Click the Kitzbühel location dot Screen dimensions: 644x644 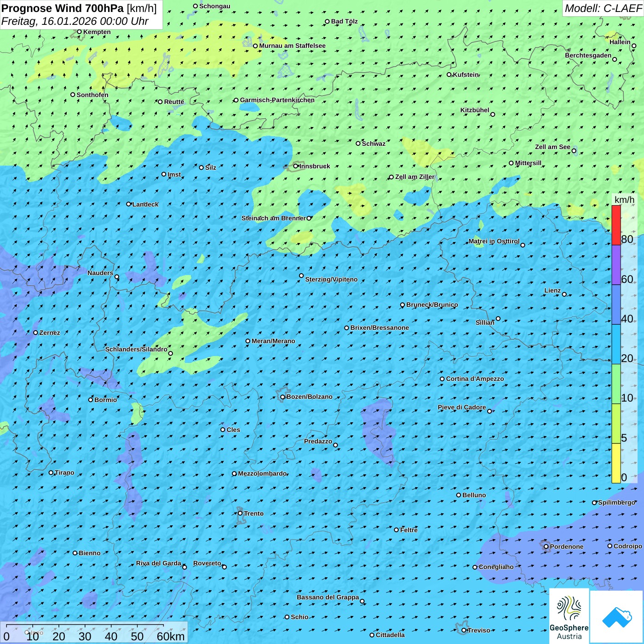(x=493, y=115)
